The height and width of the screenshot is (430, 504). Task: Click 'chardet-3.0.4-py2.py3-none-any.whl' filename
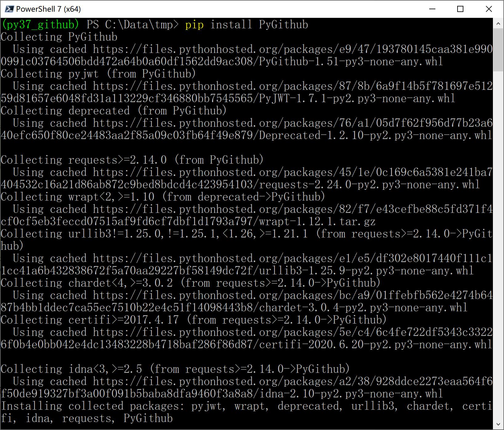click(363, 308)
